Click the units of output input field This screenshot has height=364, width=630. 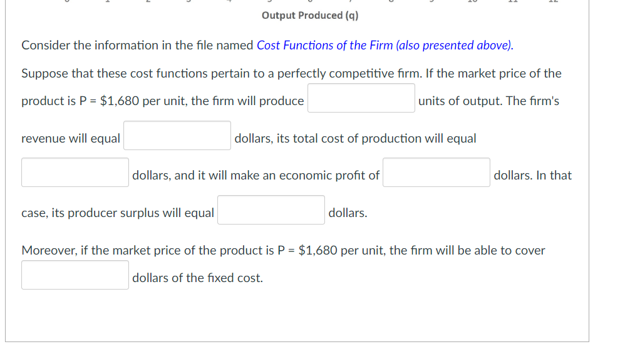click(361, 98)
